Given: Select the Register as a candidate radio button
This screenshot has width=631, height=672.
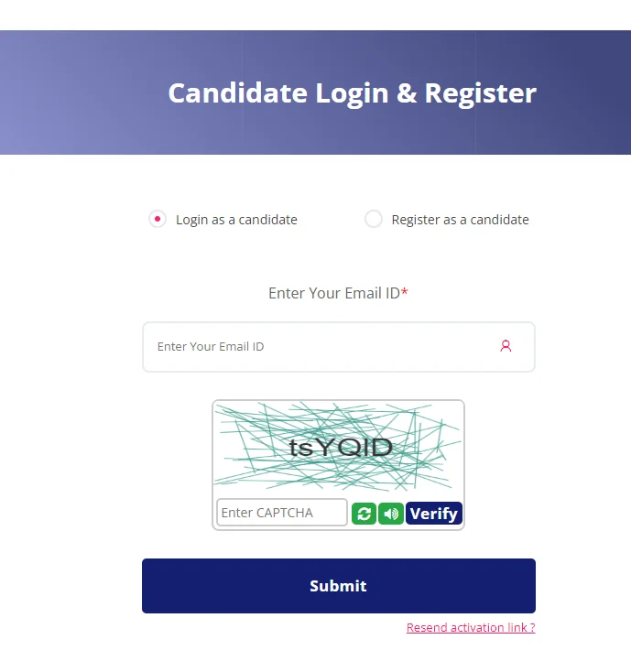Looking at the screenshot, I should (x=374, y=219).
